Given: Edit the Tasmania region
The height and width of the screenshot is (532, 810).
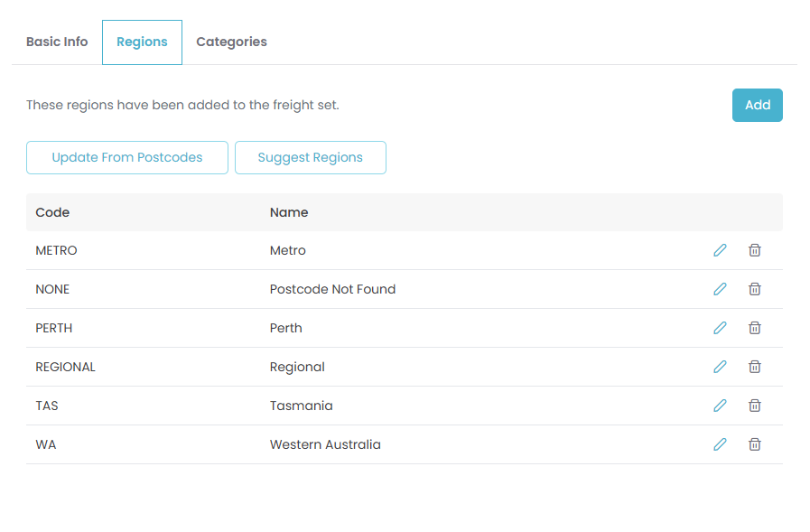Looking at the screenshot, I should (x=720, y=406).
